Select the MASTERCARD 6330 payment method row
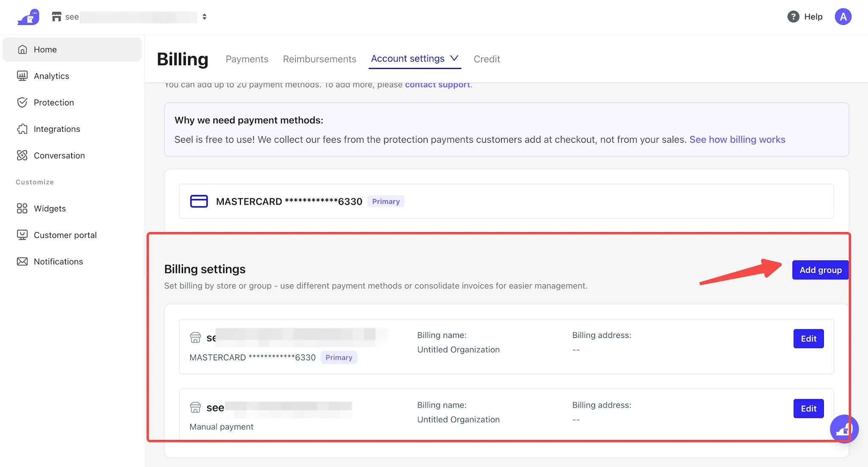 click(x=506, y=201)
